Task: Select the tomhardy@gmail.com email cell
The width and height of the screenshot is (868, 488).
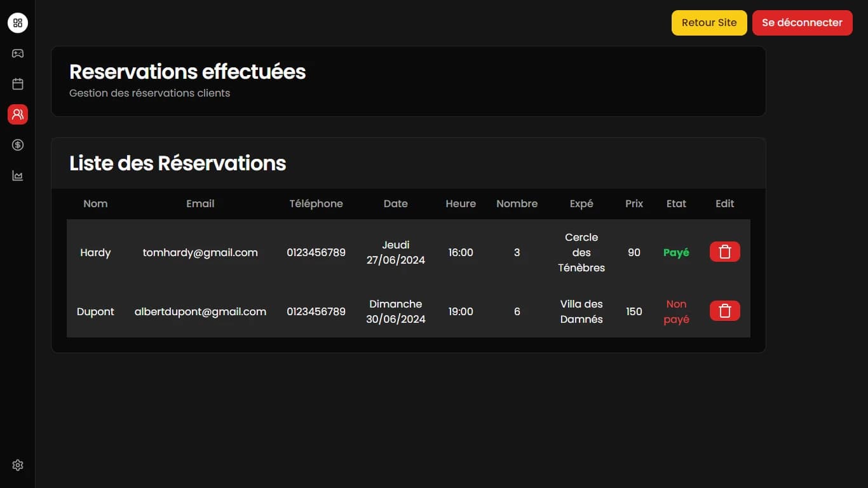Action: [x=200, y=252]
